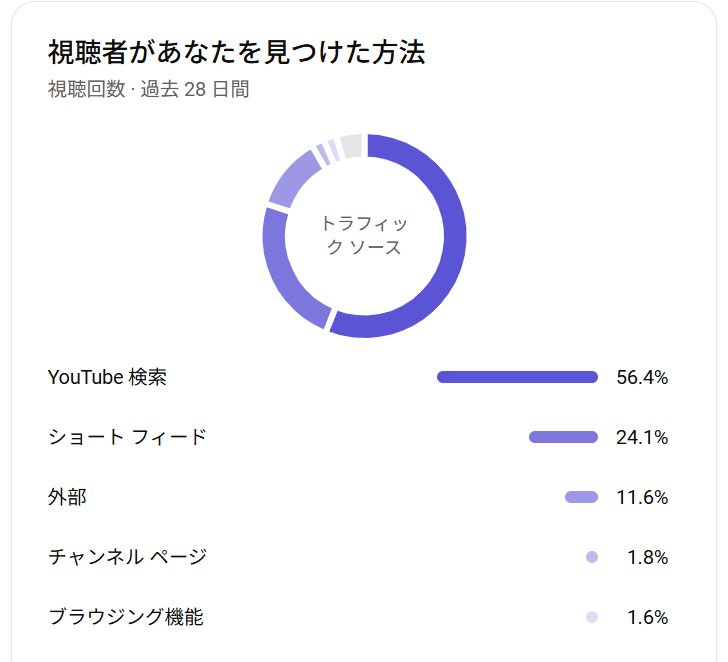Image resolution: width=728 pixels, height=662 pixels.
Task: Click the 24.1% percentage value
Action: (x=642, y=437)
